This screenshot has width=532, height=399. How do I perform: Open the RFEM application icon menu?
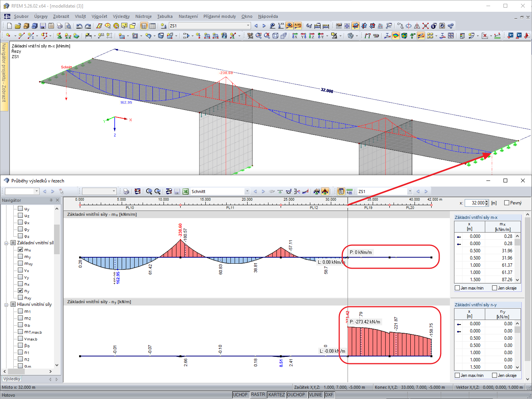(6, 6)
